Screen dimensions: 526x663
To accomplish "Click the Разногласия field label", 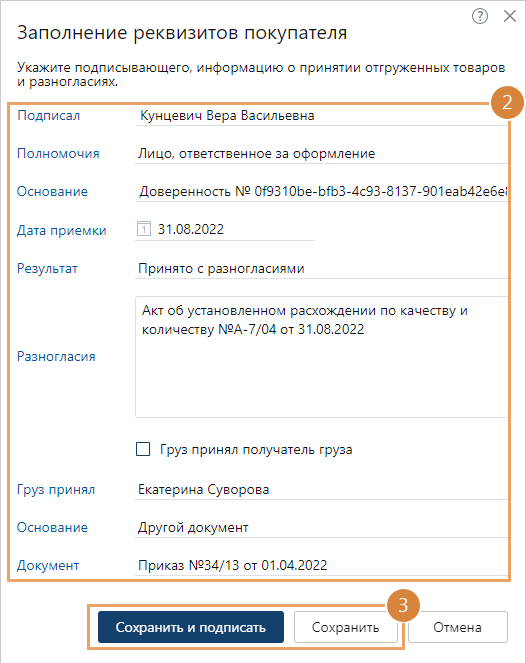I will pos(56,356).
